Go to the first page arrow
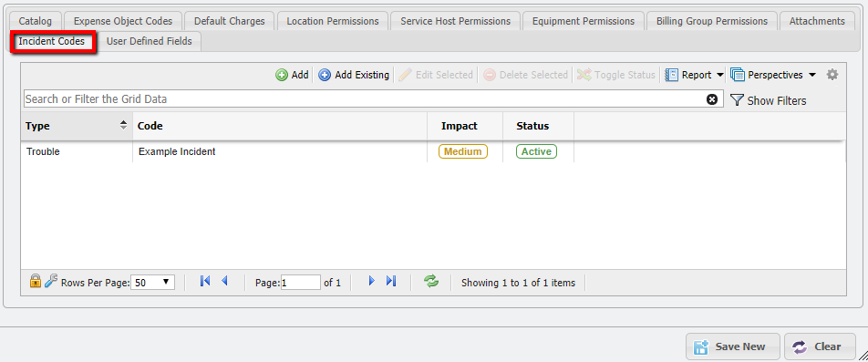868x362 pixels. pyautogui.click(x=205, y=281)
